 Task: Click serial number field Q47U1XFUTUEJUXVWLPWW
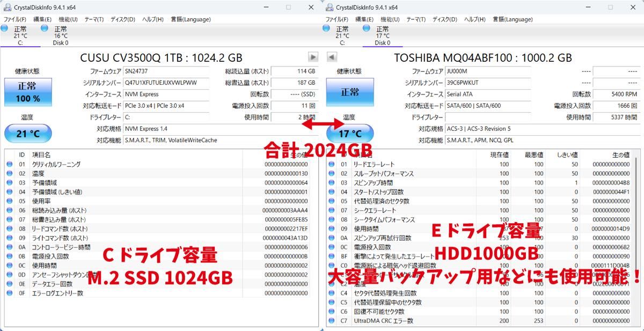167,83
